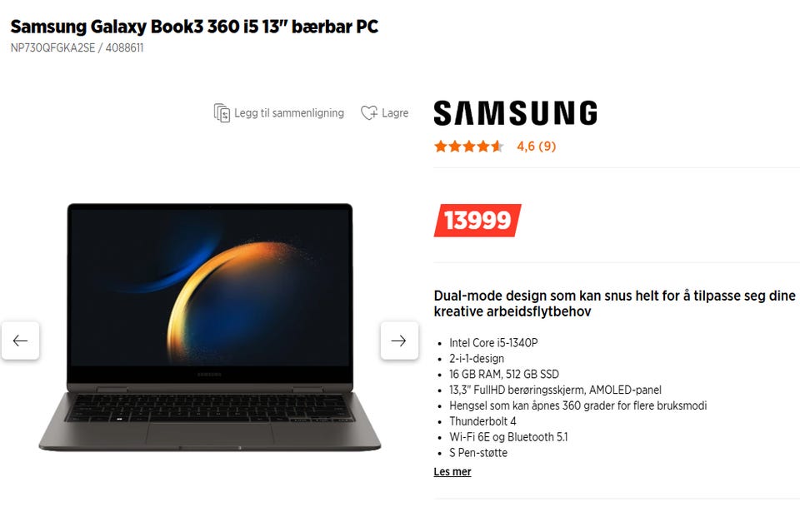Viewport: 800px width, 532px height.
Task: Click the Samsung Galaxy Book3 360 laptop image
Action: tap(210, 327)
